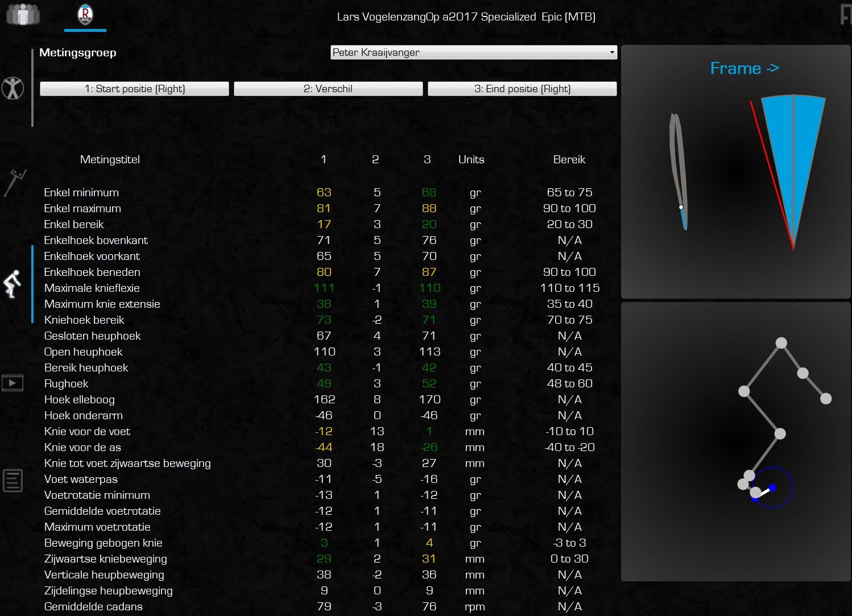The width and height of the screenshot is (852, 616).
Task: Advance with the 'Frame ->' link
Action: tap(744, 68)
